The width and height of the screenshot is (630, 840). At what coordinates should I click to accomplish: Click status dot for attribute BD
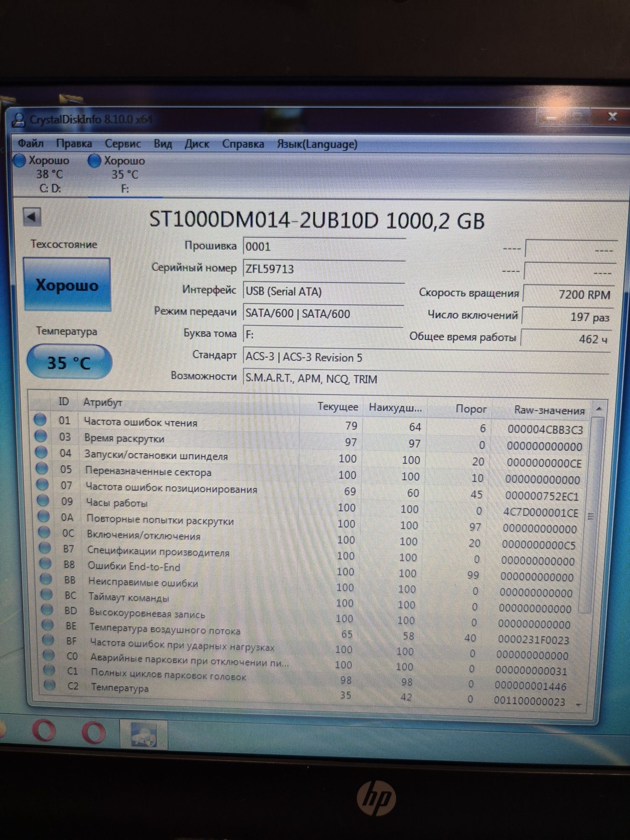coord(47,609)
